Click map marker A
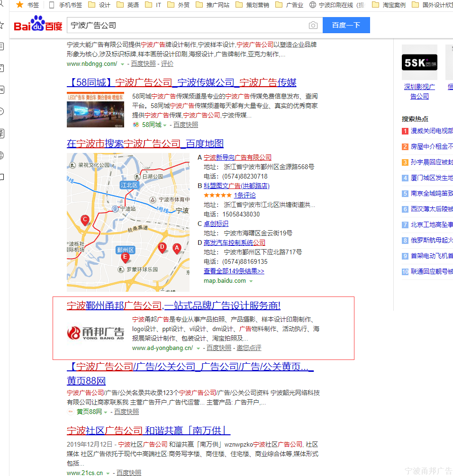Screen dimensions: 453x476 177,248
